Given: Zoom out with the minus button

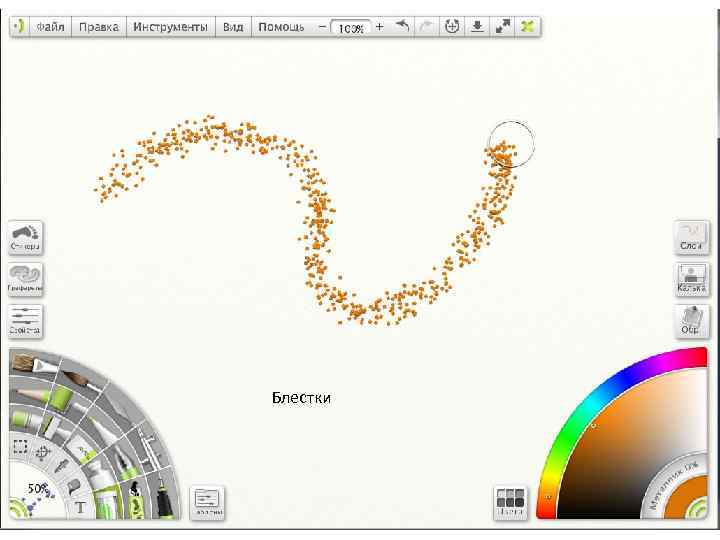Looking at the screenshot, I should (322, 27).
